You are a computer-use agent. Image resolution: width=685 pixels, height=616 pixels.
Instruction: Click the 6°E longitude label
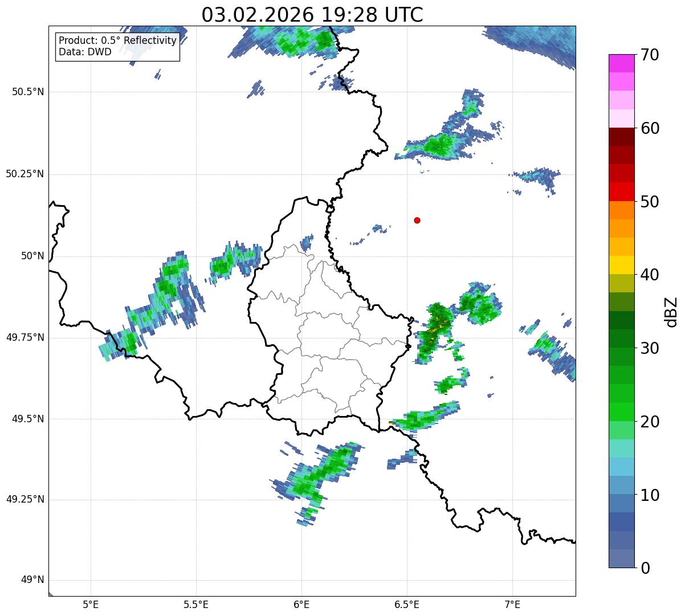pyautogui.click(x=301, y=604)
